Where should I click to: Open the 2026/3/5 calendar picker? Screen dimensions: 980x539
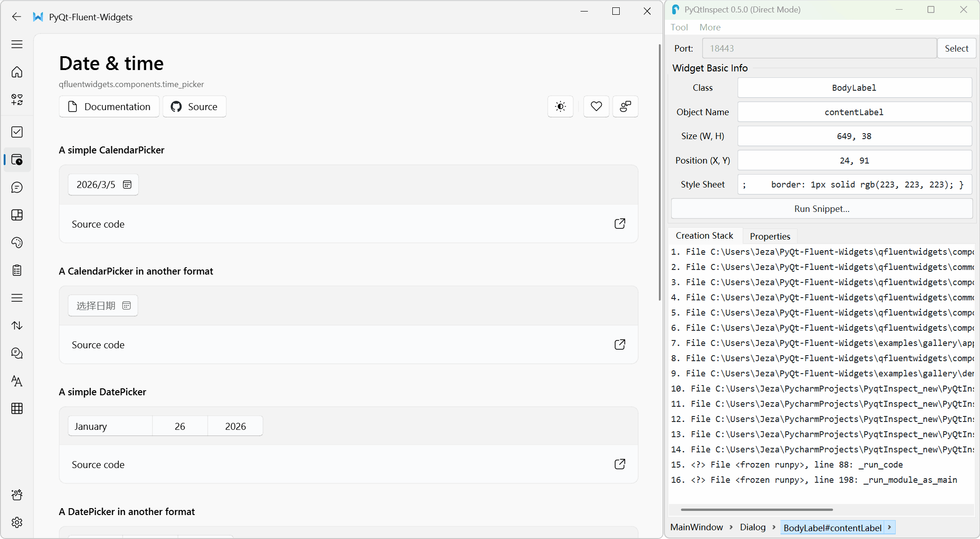(x=103, y=185)
